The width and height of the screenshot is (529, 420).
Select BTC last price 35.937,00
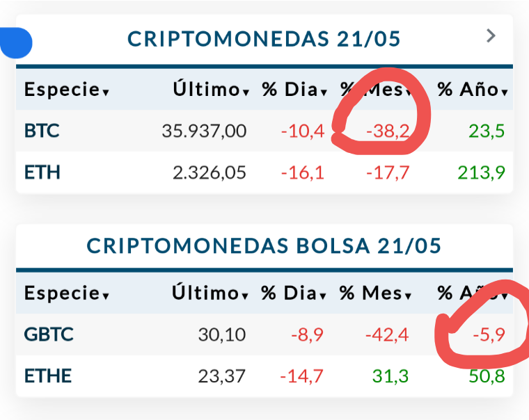point(204,131)
